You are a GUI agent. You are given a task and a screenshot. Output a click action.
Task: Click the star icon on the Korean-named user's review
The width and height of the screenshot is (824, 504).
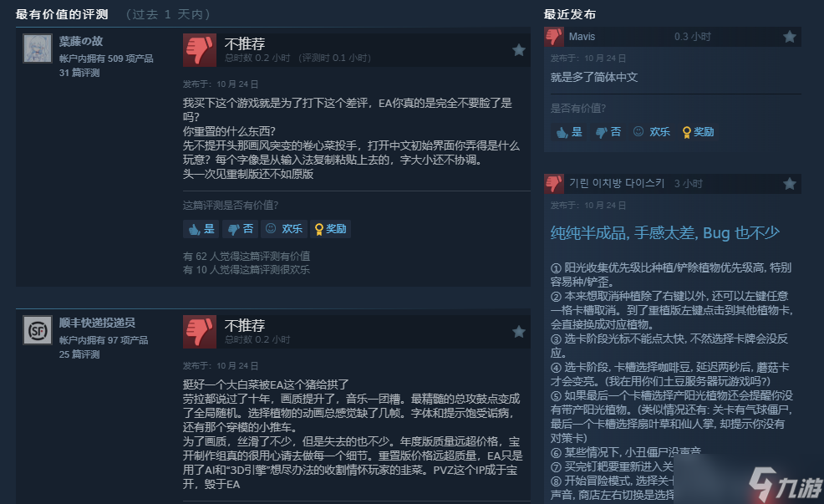(x=789, y=183)
